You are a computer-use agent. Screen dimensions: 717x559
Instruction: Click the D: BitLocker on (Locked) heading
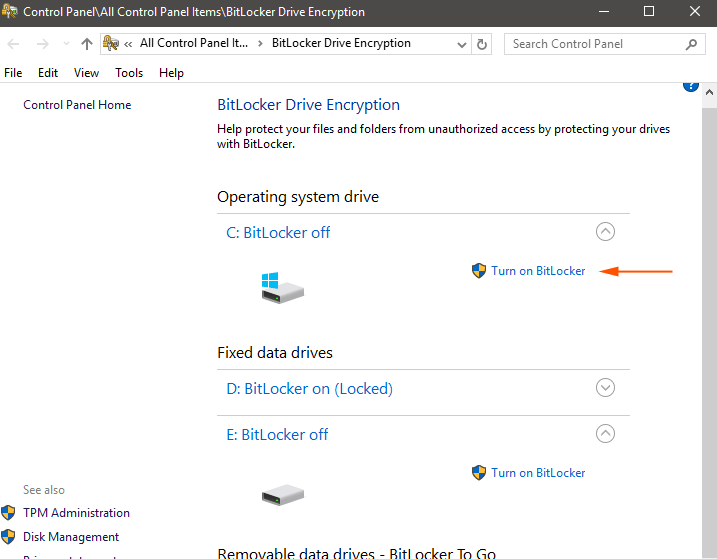pyautogui.click(x=310, y=388)
